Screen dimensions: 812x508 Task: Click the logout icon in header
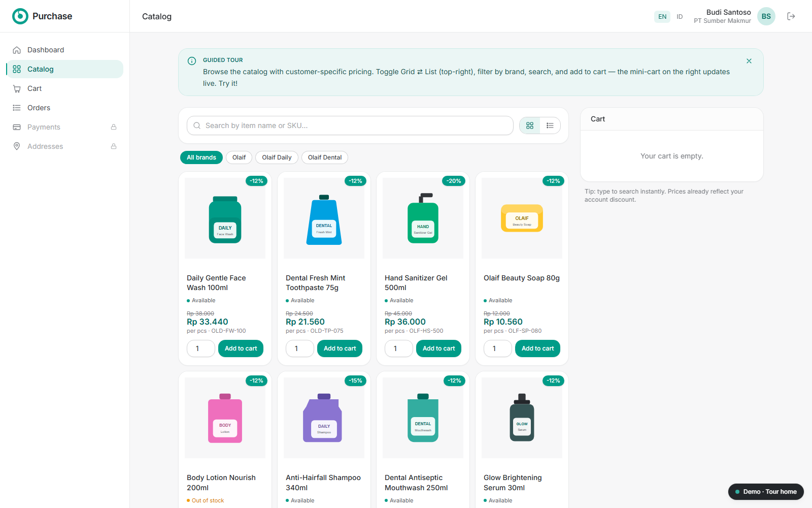pyautogui.click(x=791, y=16)
